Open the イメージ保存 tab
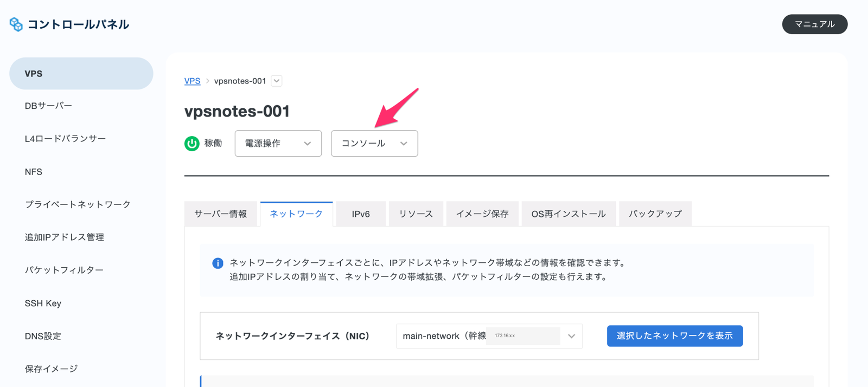 tap(482, 214)
